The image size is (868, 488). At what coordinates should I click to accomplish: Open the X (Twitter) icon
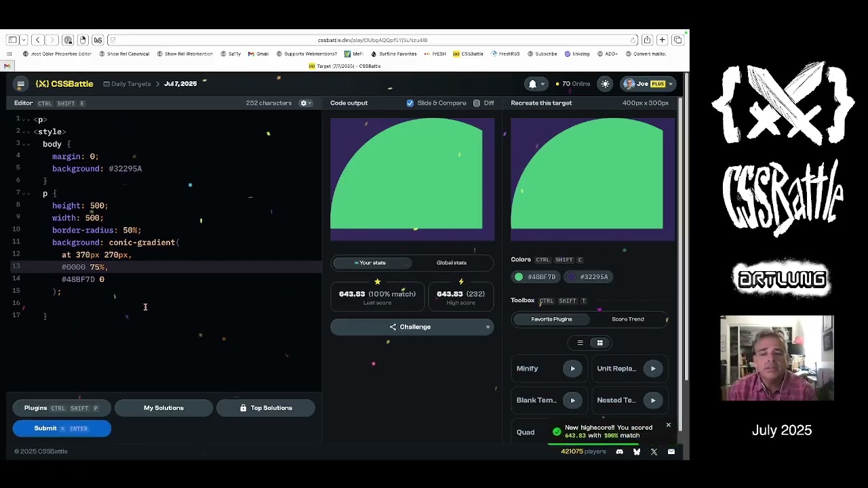point(654,451)
